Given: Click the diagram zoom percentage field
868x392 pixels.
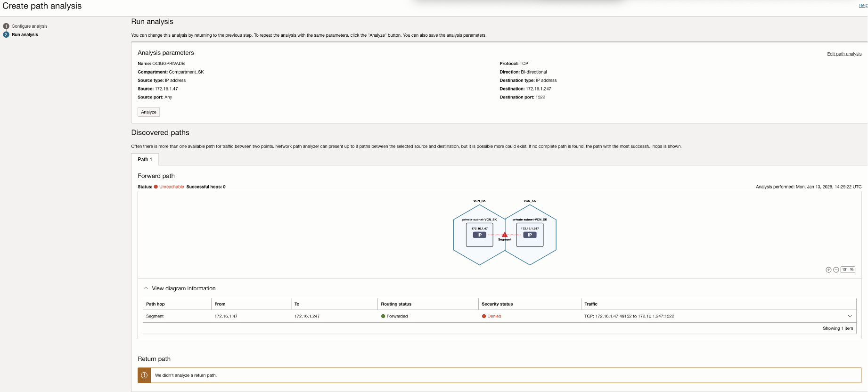Looking at the screenshot, I should 848,270.
